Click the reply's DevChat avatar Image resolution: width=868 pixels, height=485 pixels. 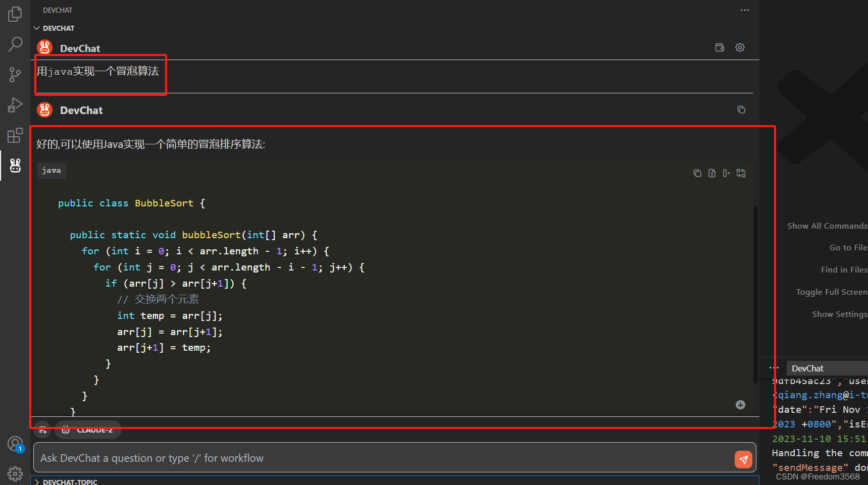(x=45, y=110)
